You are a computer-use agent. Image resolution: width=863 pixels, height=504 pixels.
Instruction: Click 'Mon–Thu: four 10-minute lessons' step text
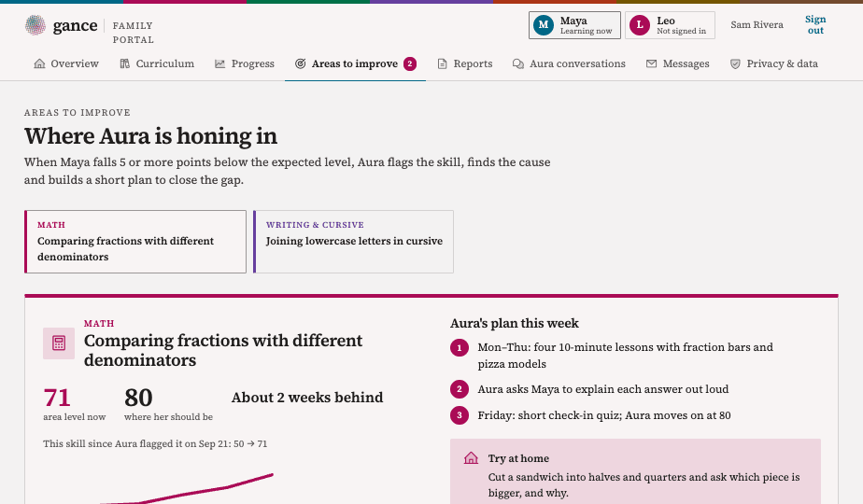pos(625,356)
